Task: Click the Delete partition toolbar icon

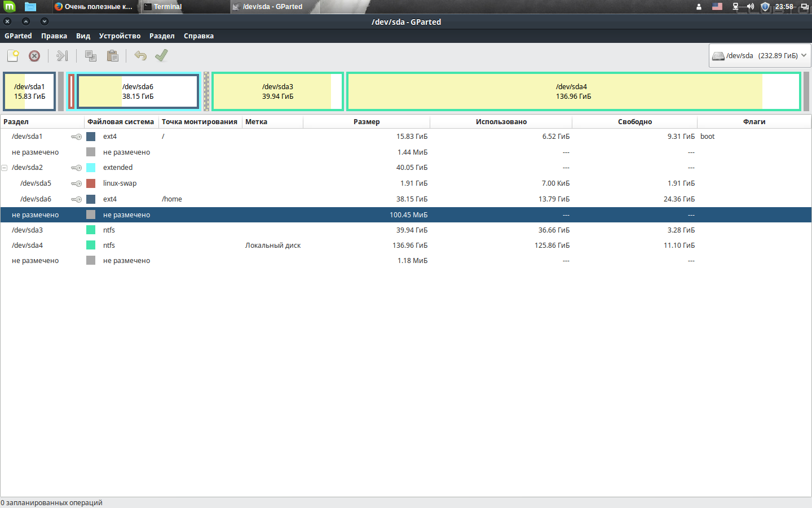Action: tap(34, 56)
